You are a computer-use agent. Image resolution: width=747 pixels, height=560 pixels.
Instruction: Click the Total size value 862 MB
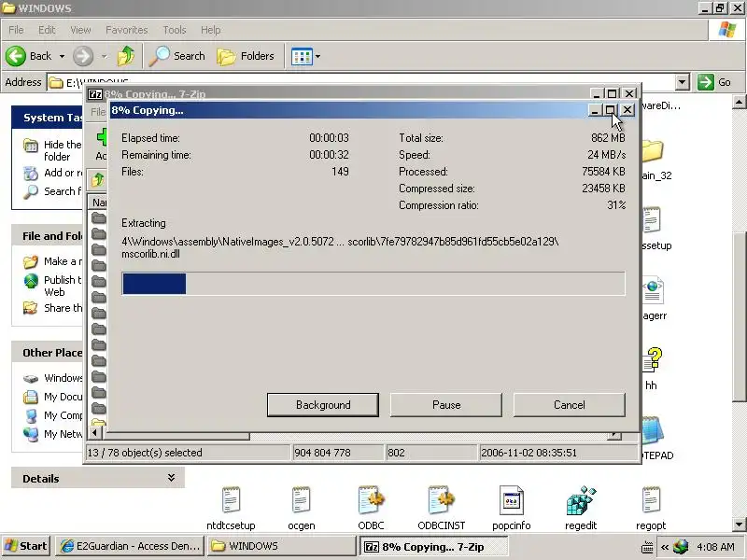(608, 137)
